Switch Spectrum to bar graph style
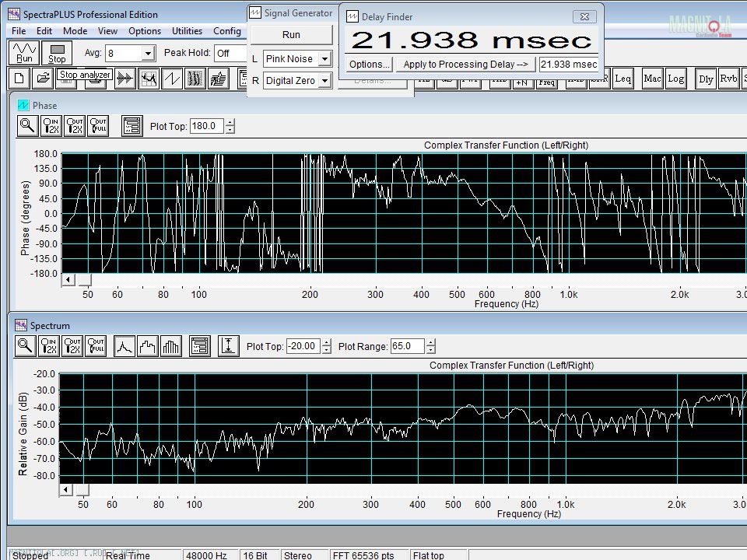Viewport: 747px width, 560px height. (x=170, y=345)
